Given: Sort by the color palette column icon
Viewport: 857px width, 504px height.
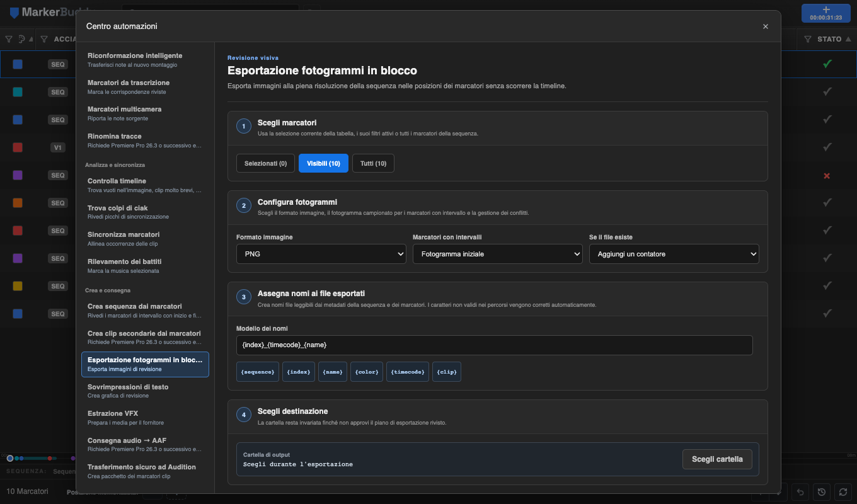Looking at the screenshot, I should point(22,39).
